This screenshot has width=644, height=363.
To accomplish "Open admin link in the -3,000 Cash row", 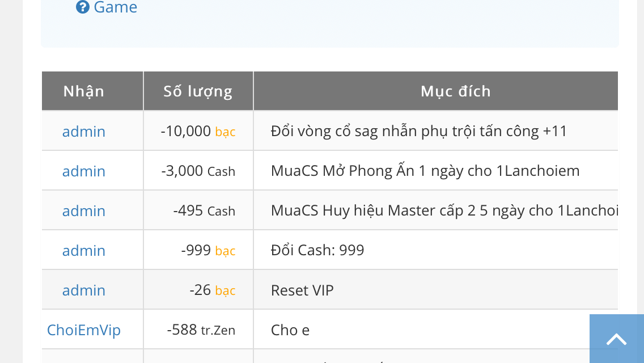I will point(84,171).
